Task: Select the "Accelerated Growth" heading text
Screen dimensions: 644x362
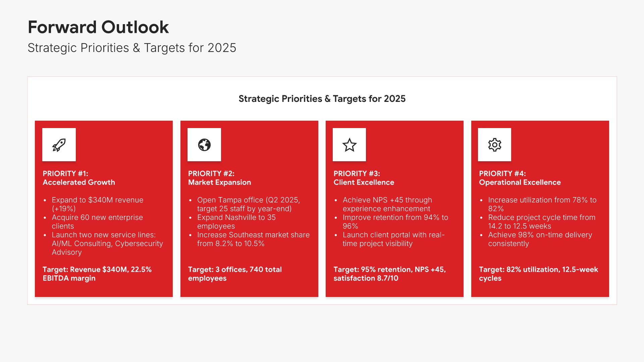Action: pyautogui.click(x=79, y=182)
